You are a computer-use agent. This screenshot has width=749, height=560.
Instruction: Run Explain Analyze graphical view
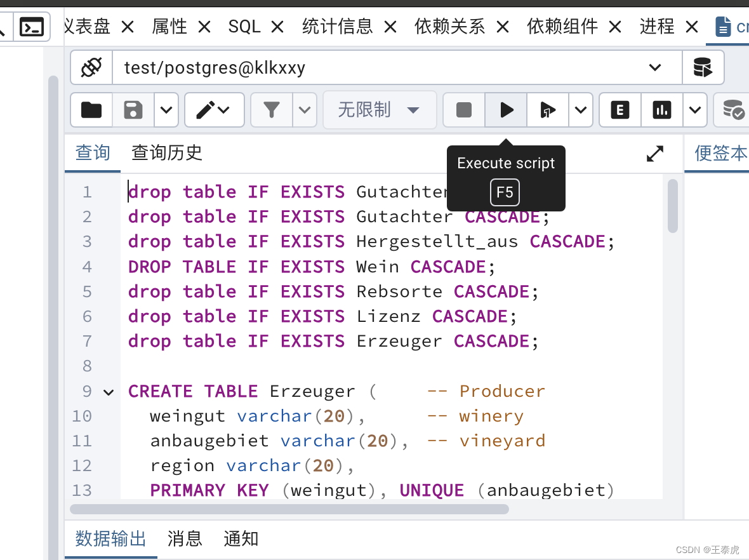tap(662, 109)
